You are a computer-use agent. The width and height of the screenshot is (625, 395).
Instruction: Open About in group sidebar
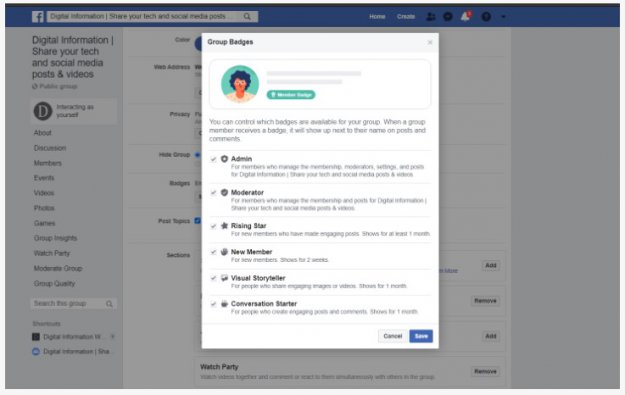pos(43,133)
